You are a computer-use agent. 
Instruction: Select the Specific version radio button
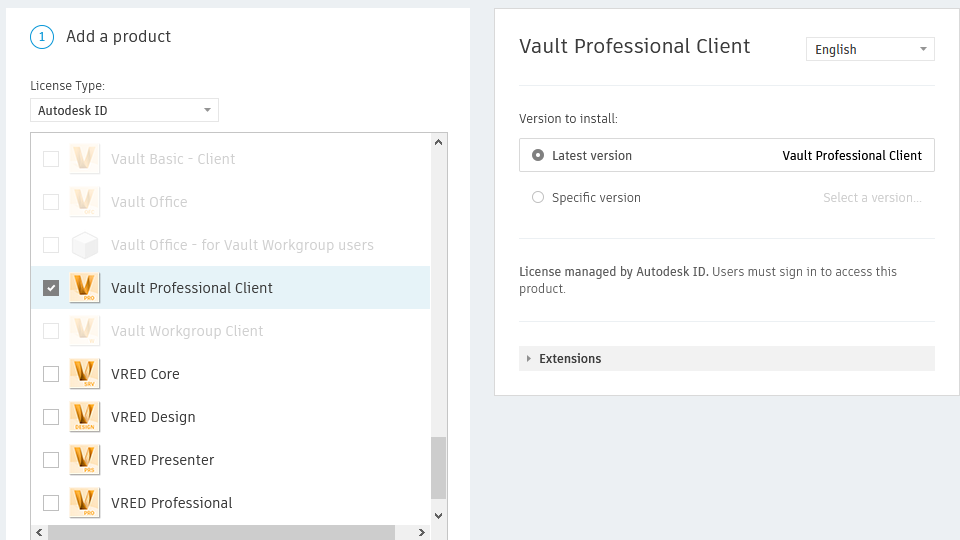click(x=538, y=198)
